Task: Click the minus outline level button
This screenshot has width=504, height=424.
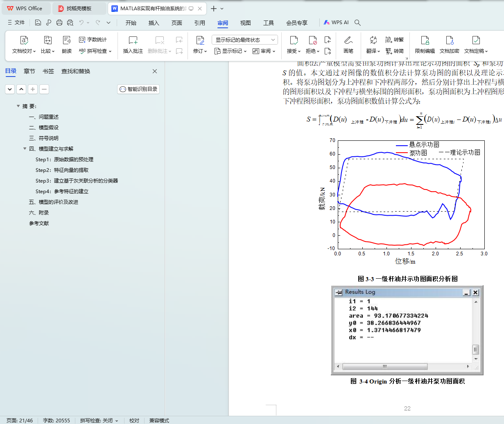Action: (x=44, y=89)
